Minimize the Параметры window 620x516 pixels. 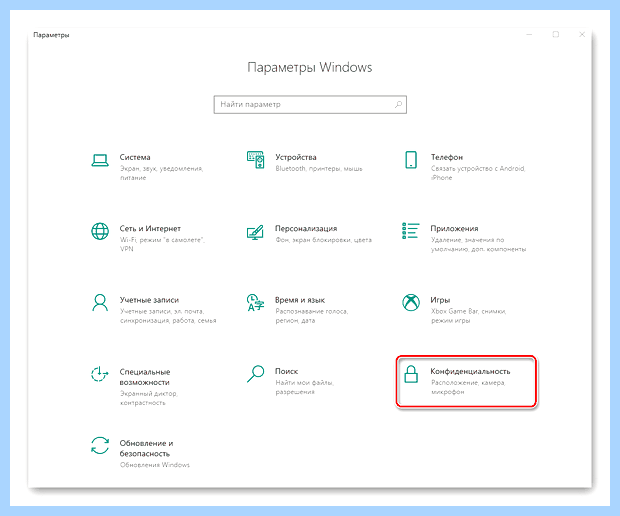(529, 35)
